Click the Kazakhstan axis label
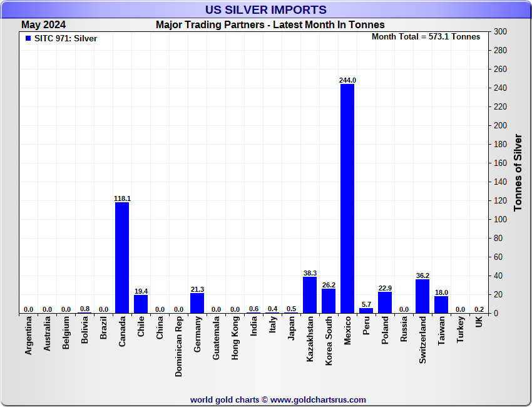Viewport: 532px width, 407px height. coord(310,339)
